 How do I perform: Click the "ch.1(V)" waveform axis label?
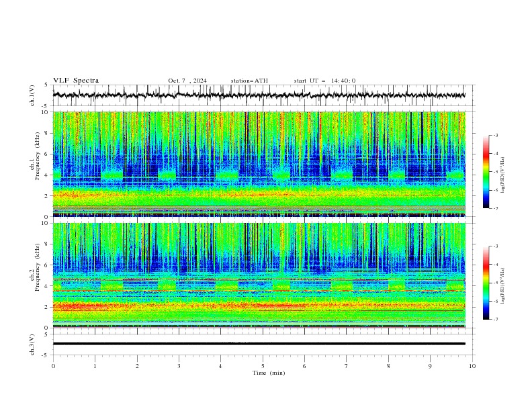tap(32, 95)
